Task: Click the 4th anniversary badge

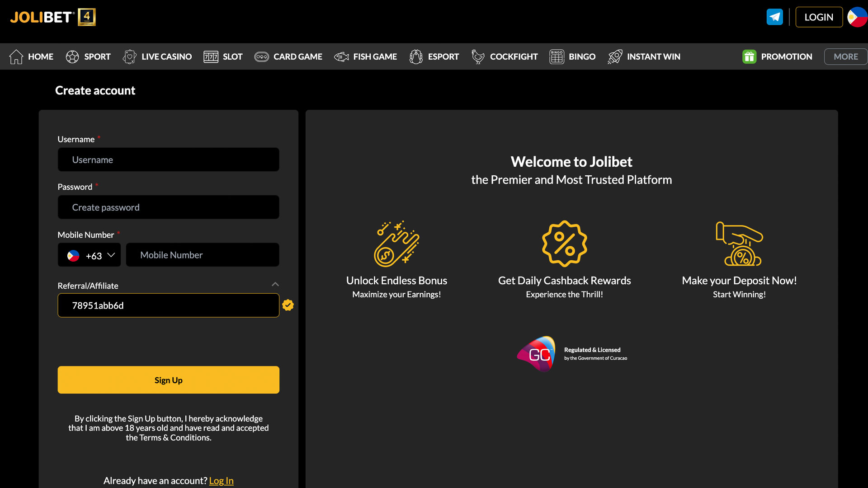Action: point(87,17)
